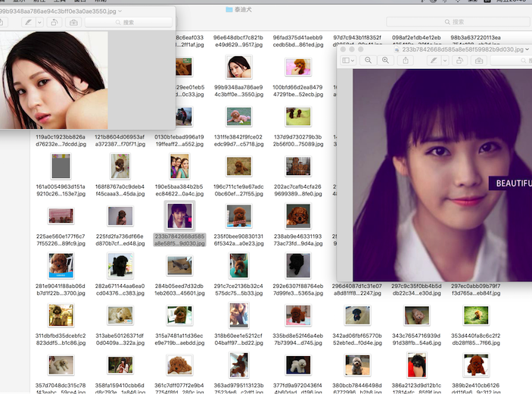Expand title chevron of 233b7842668d585 Preview window
The image size is (532, 394).
pos(527,49)
